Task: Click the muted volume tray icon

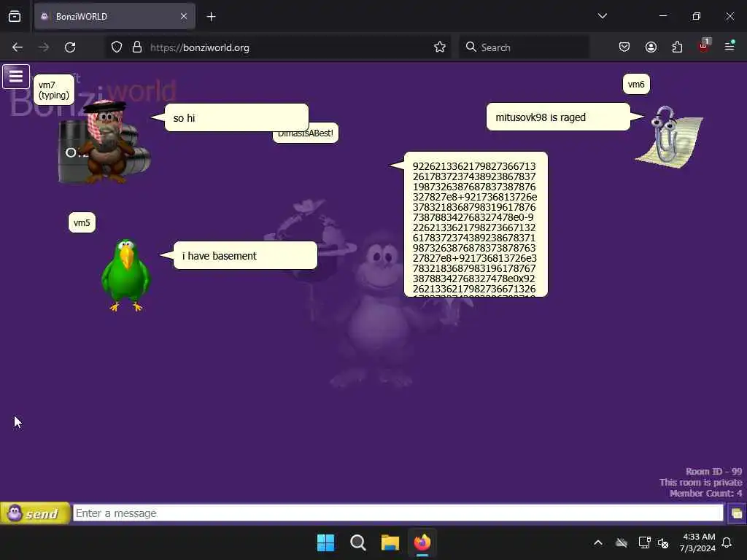Action: (663, 542)
